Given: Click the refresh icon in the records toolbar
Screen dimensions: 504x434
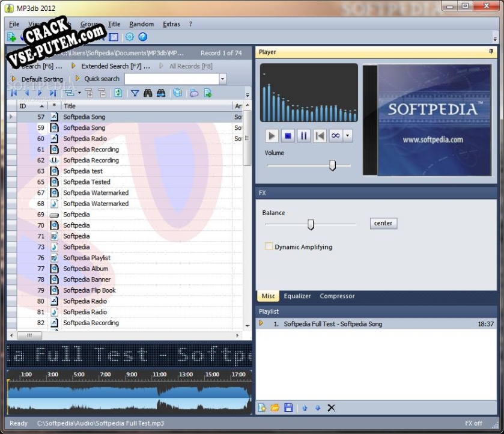Looking at the screenshot, I should pos(118,93).
